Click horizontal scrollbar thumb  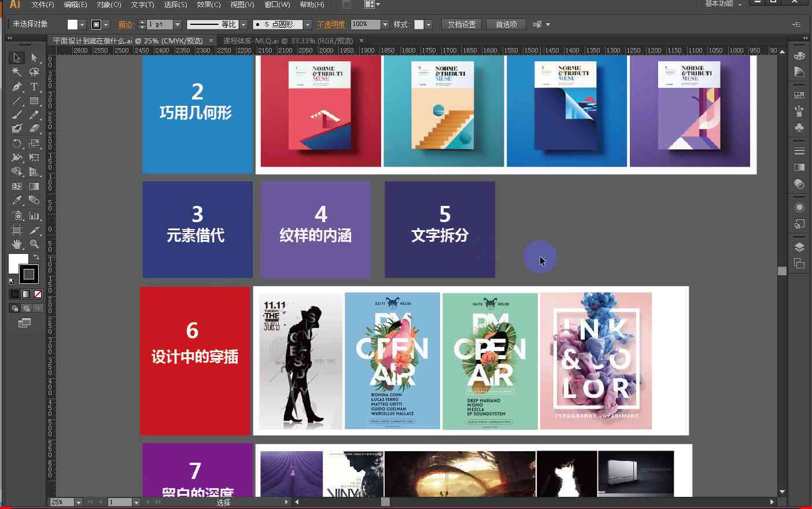386,502
